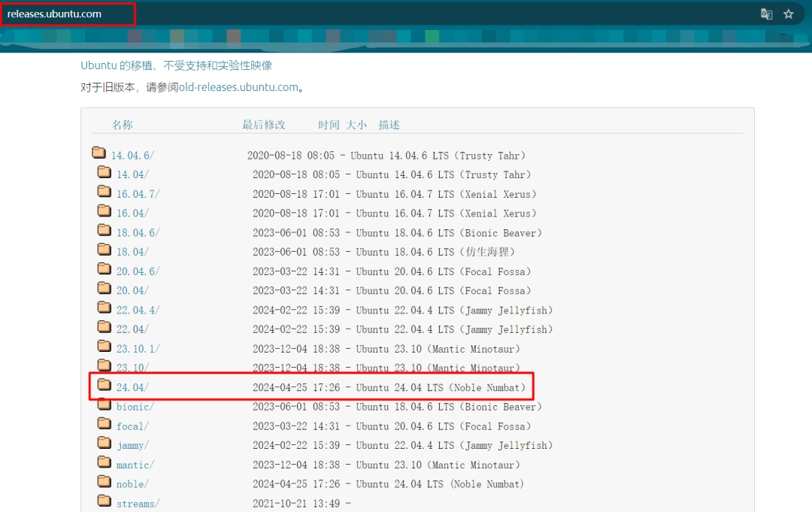Click the folder icon for jammy/
Viewport: 812px width, 512px height.
click(x=104, y=442)
